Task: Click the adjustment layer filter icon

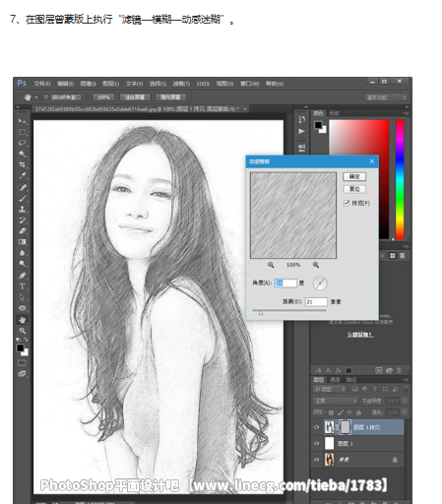Action: pyautogui.click(x=365, y=389)
